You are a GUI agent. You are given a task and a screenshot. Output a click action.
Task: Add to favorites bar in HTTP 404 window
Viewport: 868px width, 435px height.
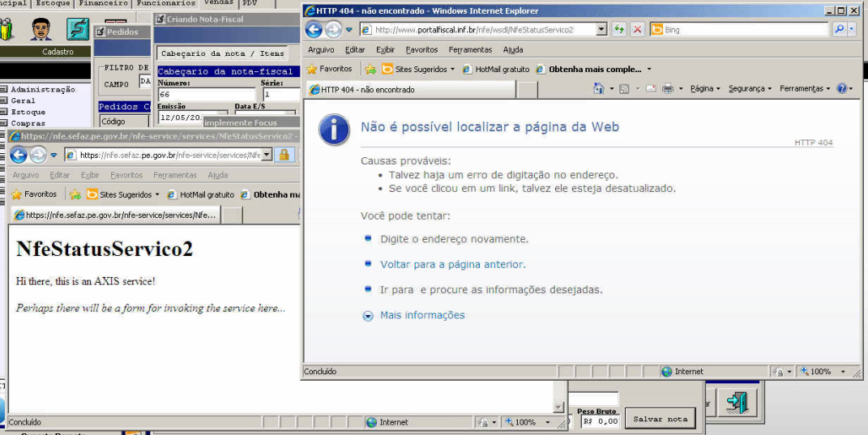point(370,69)
